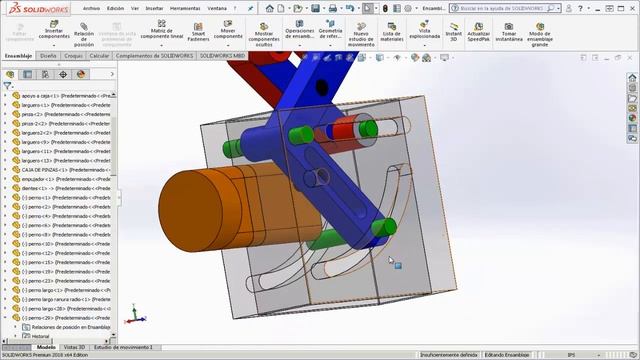640x360 pixels.
Task: Open the DimXpertManager crosshair tab
Action: [63, 74]
